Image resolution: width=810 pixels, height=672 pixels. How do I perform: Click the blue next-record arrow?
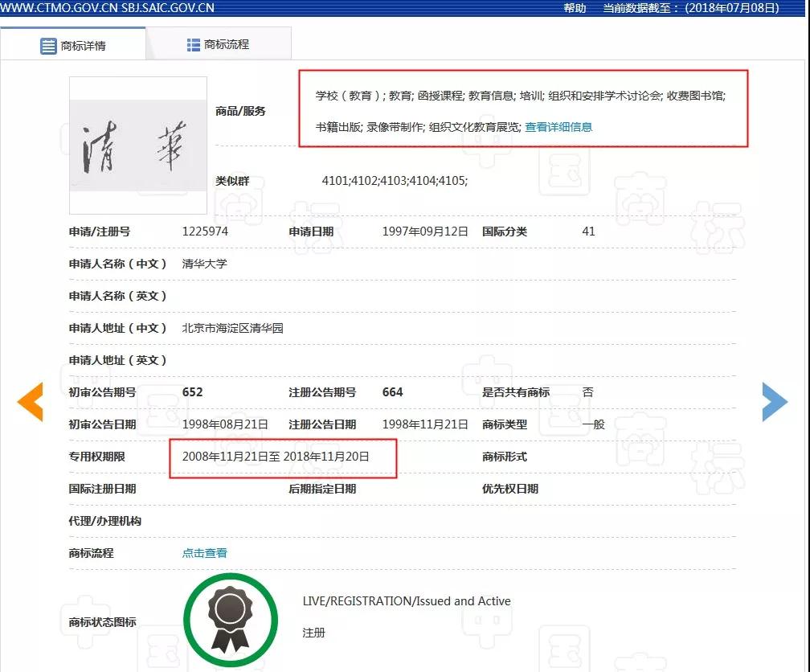click(x=775, y=402)
